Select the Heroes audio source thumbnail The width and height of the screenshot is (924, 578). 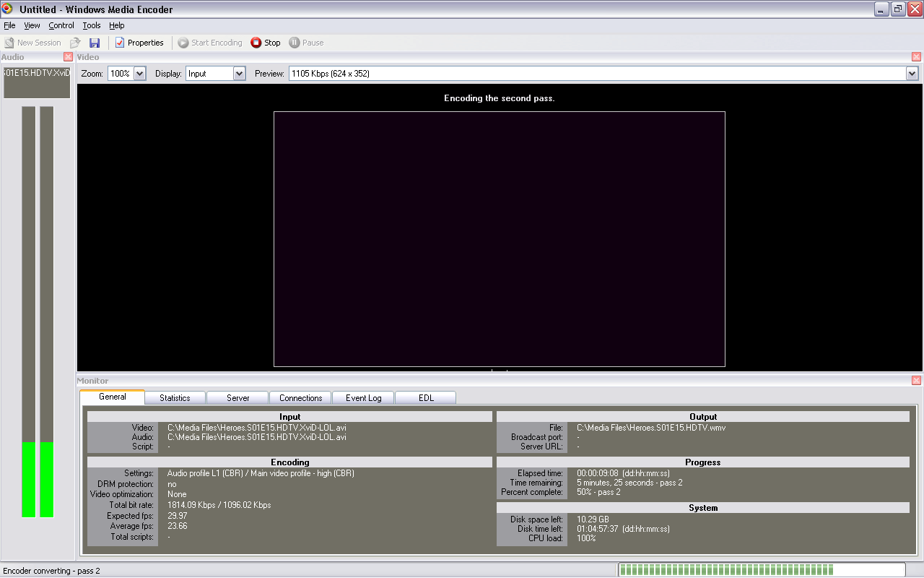(x=36, y=82)
